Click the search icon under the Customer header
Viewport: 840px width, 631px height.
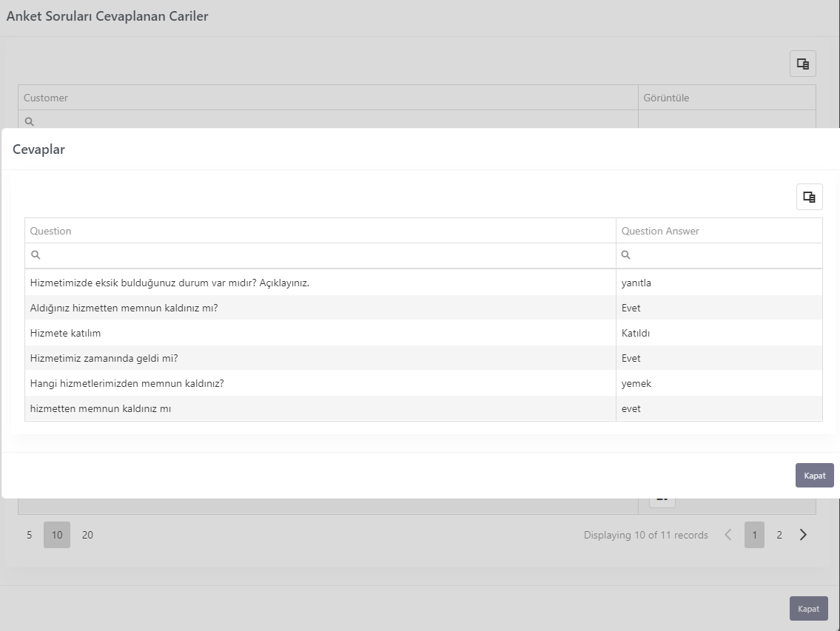tap(30, 121)
